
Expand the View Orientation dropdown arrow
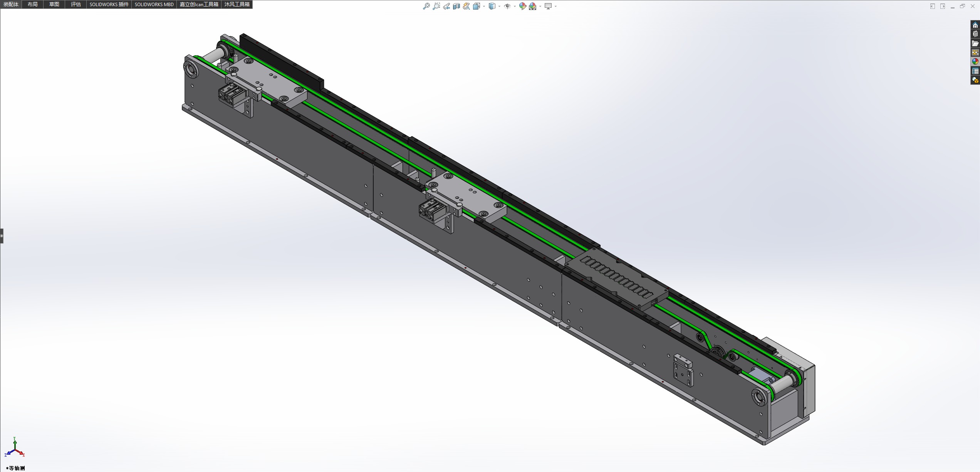click(x=484, y=6)
